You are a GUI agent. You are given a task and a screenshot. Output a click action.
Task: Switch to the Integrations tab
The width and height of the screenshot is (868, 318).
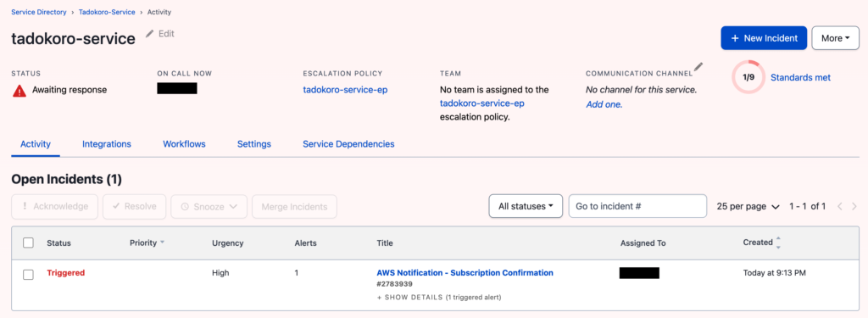click(107, 144)
